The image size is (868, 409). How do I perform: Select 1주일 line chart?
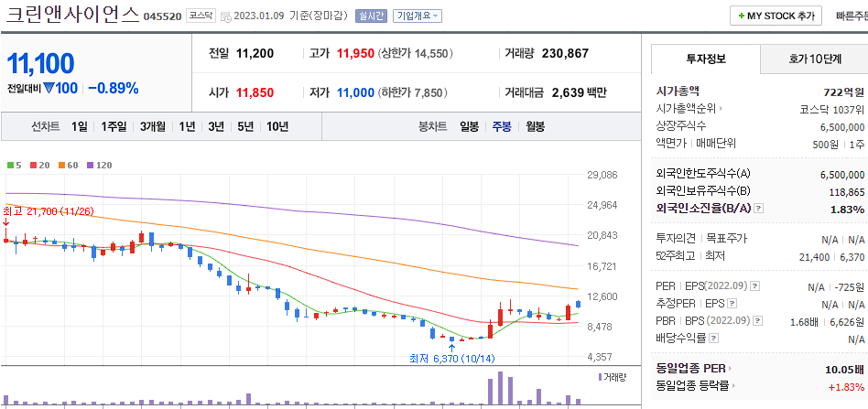(114, 127)
